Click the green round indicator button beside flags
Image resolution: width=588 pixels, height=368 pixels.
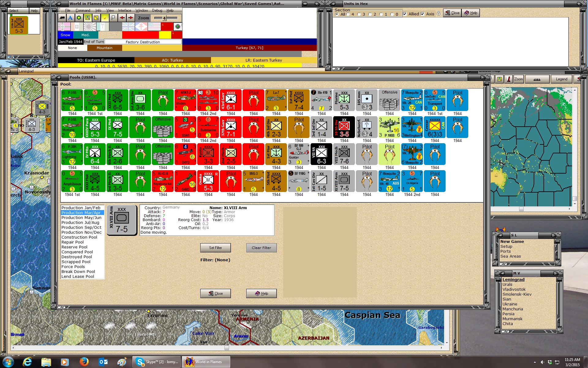178,27
